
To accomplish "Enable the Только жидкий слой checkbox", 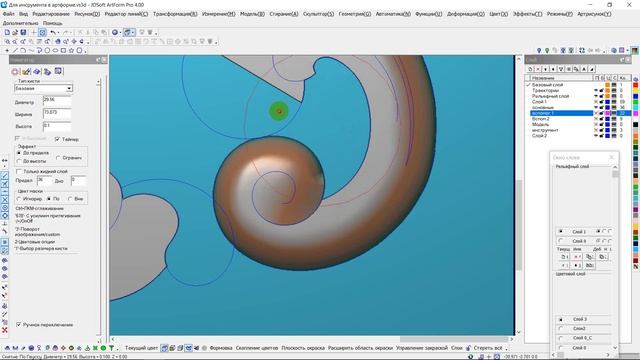I will 19,171.
